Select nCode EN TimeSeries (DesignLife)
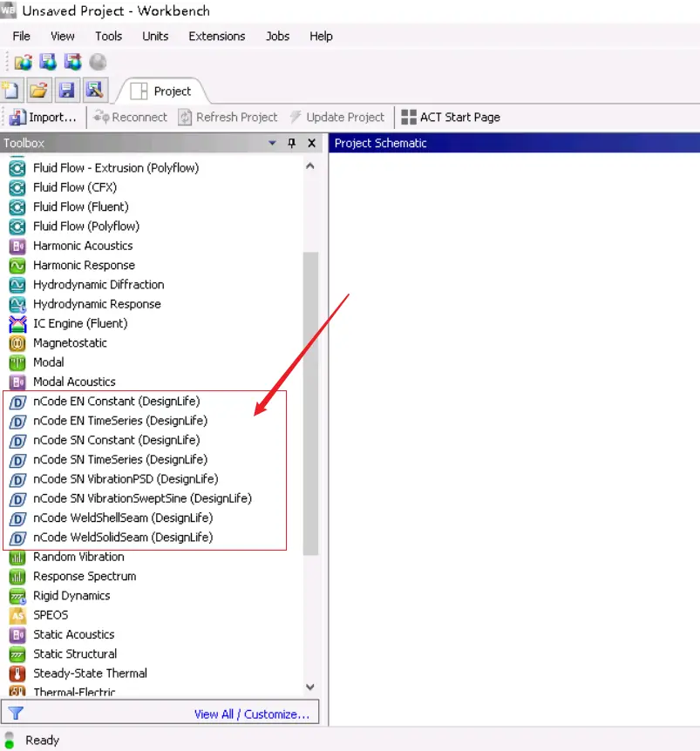The width and height of the screenshot is (700, 751). (120, 421)
